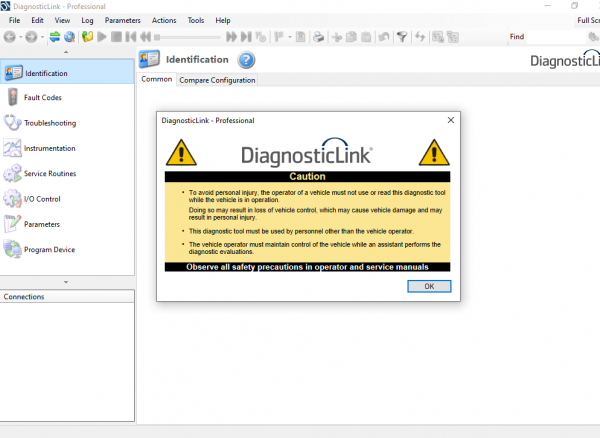
Task: Select Troubleshooting stethoscope icon
Action: [12, 123]
